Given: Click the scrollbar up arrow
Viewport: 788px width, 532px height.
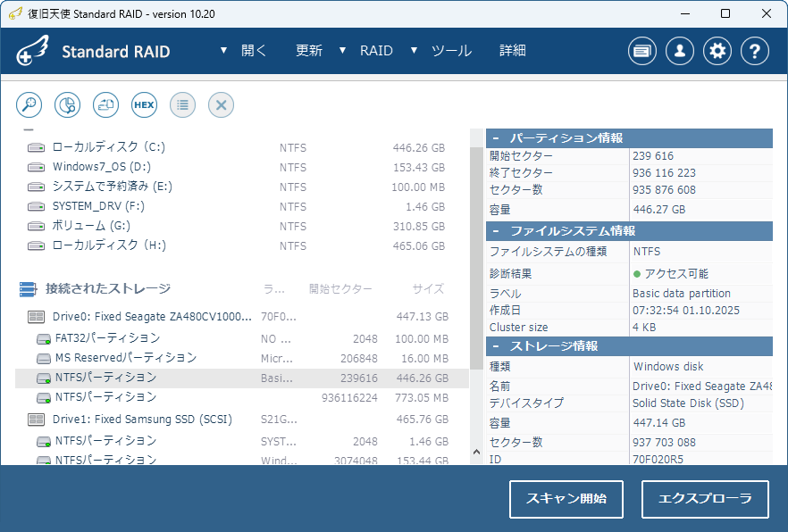Looking at the screenshot, I should pos(476,452).
